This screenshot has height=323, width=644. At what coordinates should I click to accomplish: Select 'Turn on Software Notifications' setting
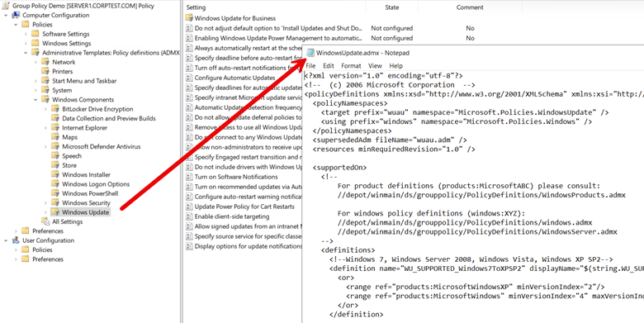236,177
